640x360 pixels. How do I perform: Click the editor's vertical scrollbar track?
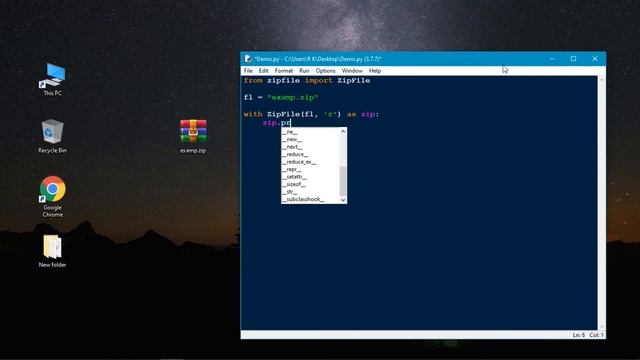601,203
